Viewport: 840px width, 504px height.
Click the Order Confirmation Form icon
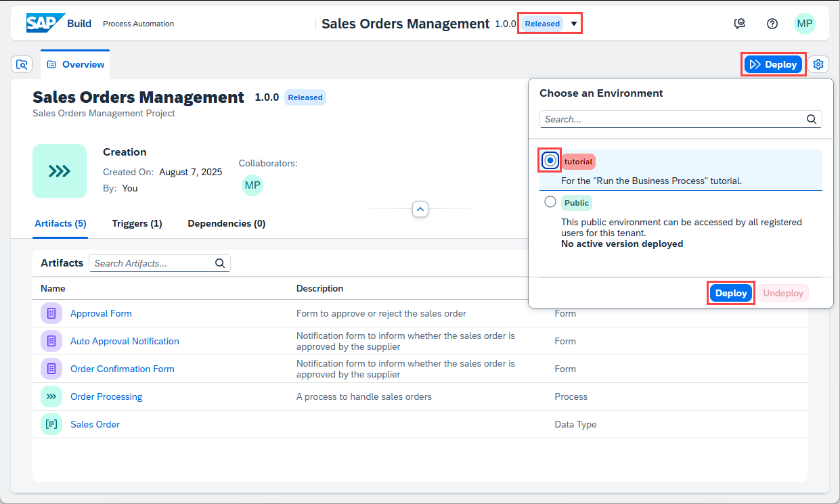51,369
